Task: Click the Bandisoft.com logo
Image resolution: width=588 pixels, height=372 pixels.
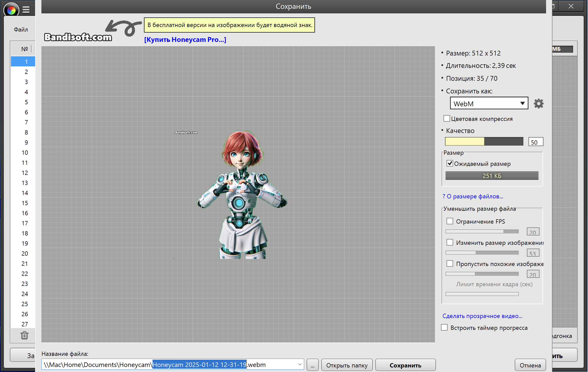Action: (x=78, y=37)
